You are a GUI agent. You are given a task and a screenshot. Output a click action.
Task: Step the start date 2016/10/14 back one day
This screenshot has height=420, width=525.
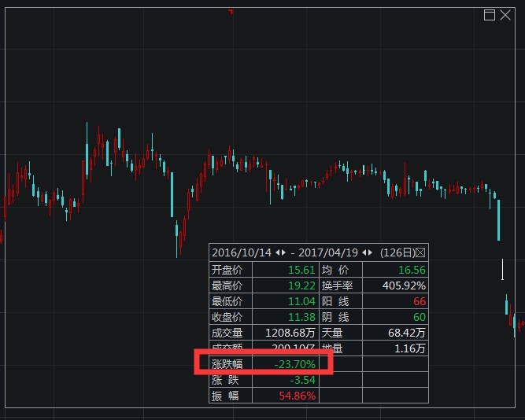pyautogui.click(x=278, y=252)
